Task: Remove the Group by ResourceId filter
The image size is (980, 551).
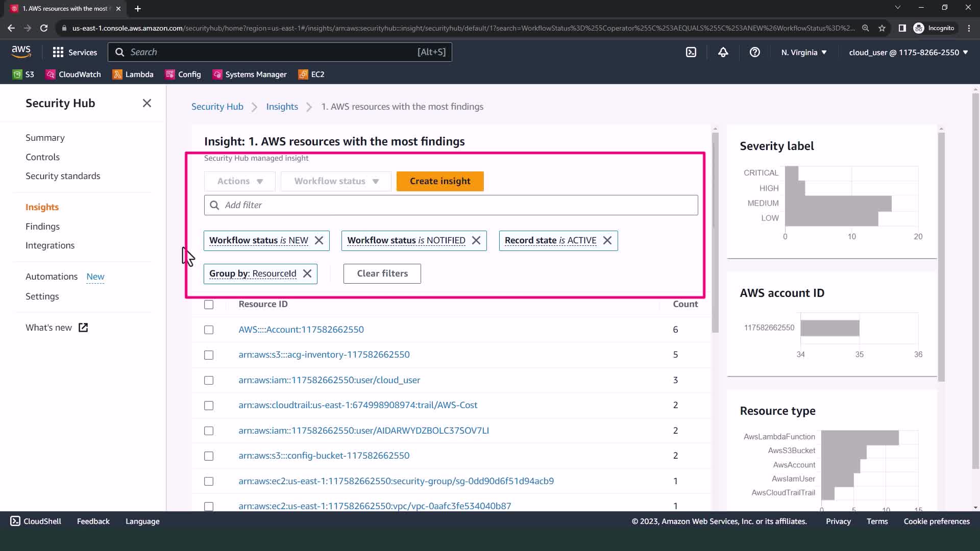Action: tap(307, 273)
